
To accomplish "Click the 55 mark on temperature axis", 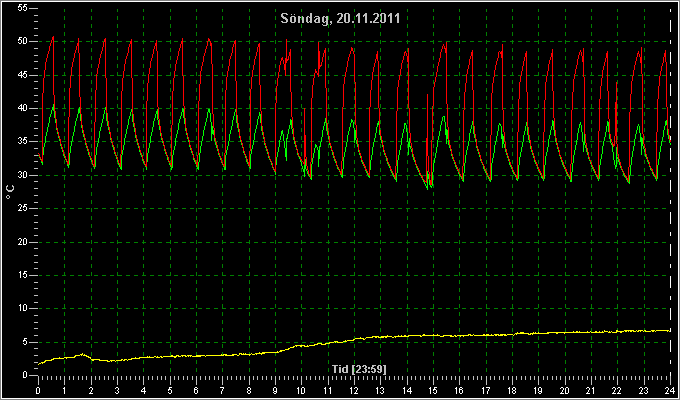I will coord(23,8).
